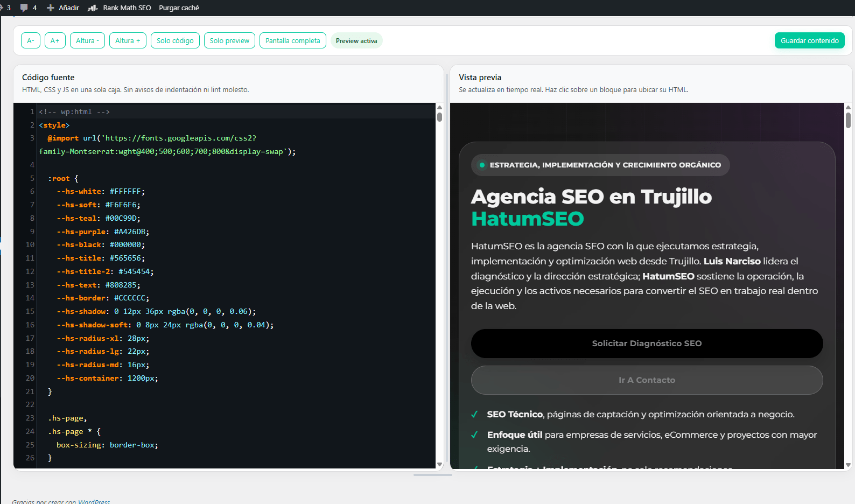Click the Código fuente panel title
The height and width of the screenshot is (504, 855).
click(48, 78)
